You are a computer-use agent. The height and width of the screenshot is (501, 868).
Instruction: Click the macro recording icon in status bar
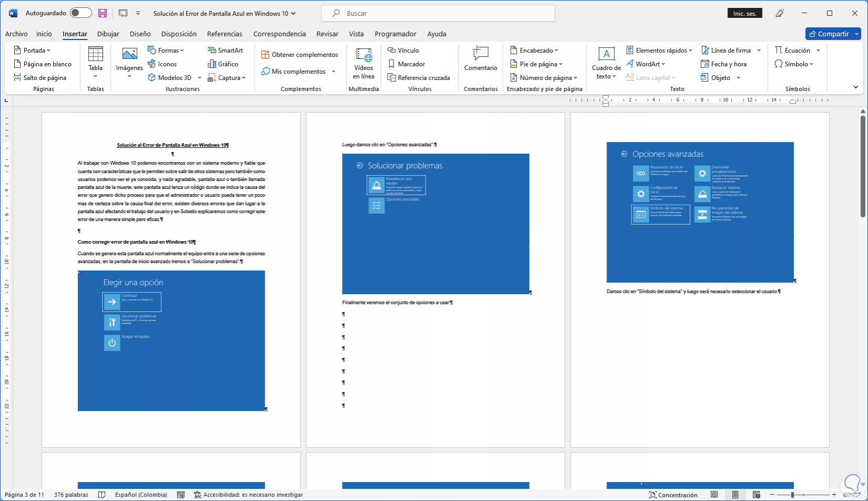(x=181, y=495)
